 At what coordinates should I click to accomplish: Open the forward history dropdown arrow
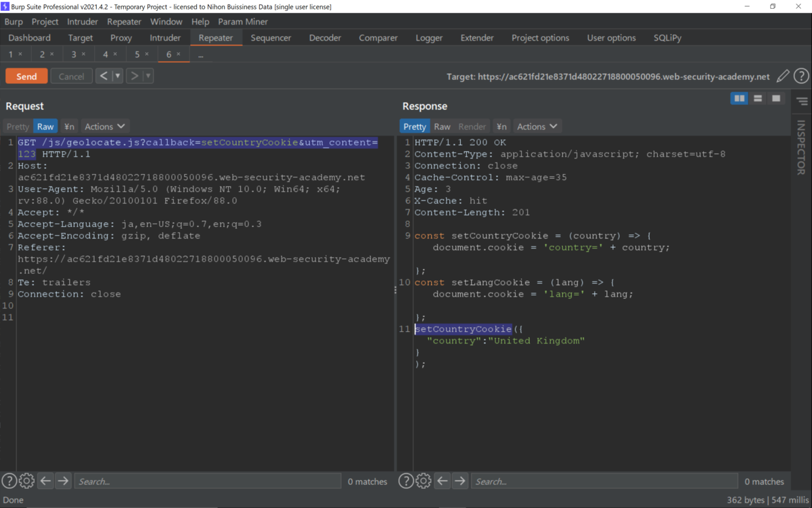pyautogui.click(x=148, y=76)
